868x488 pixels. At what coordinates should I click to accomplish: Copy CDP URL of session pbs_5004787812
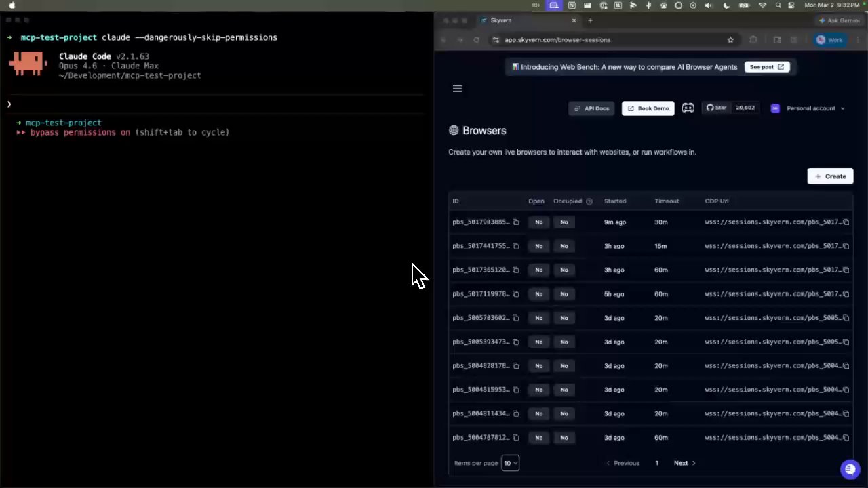click(x=846, y=438)
